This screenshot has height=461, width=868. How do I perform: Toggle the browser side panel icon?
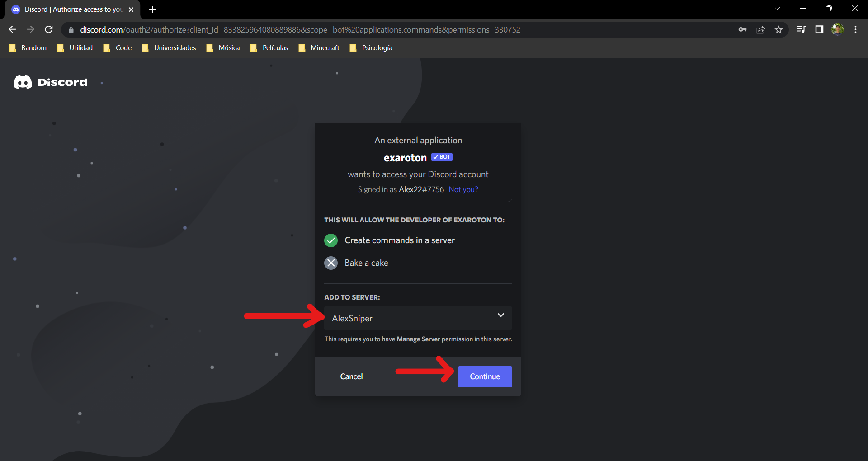coord(819,29)
